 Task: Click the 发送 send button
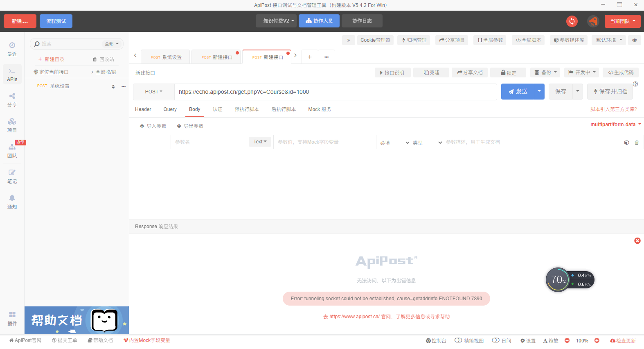pyautogui.click(x=518, y=91)
